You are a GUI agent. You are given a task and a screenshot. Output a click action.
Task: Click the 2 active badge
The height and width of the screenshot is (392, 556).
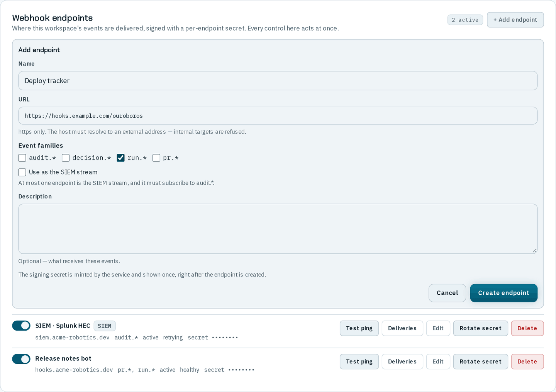(465, 20)
